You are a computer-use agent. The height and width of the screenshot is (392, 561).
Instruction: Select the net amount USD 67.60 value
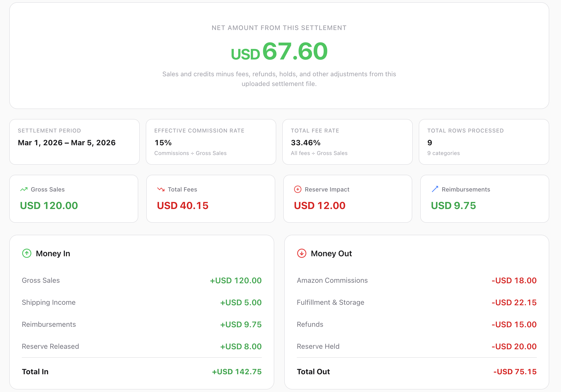[279, 51]
